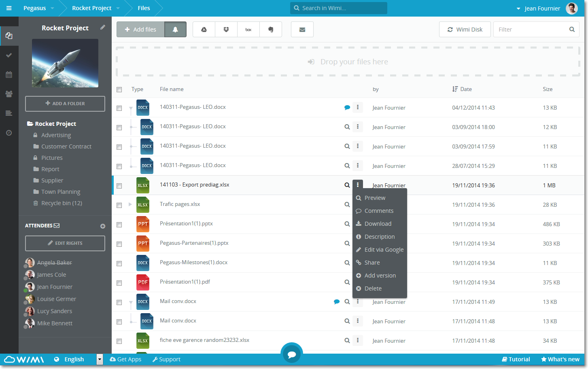Click the envelope icon next to ATTENDEES
The height and width of the screenshot is (369, 588).
coord(57,226)
